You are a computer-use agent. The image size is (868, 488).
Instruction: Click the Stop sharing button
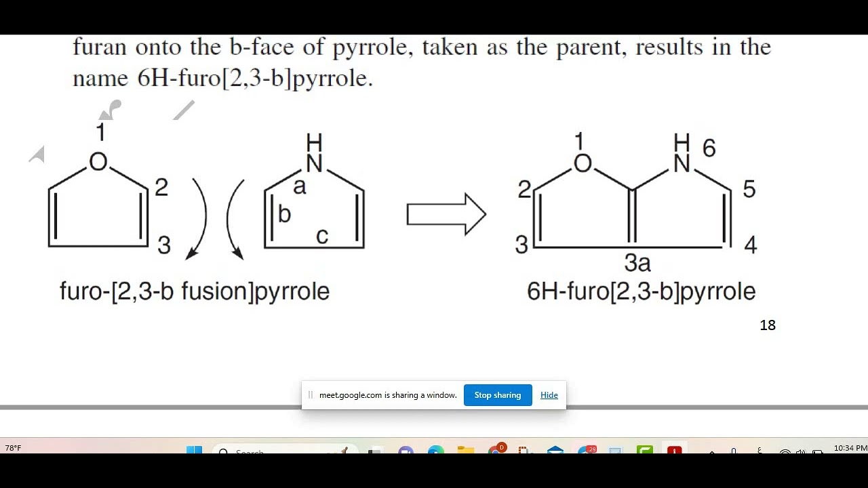click(x=498, y=395)
